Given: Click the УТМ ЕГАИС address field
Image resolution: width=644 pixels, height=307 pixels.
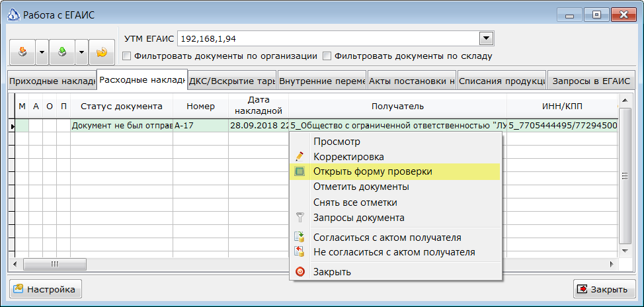Looking at the screenshot, I should click(x=329, y=39).
